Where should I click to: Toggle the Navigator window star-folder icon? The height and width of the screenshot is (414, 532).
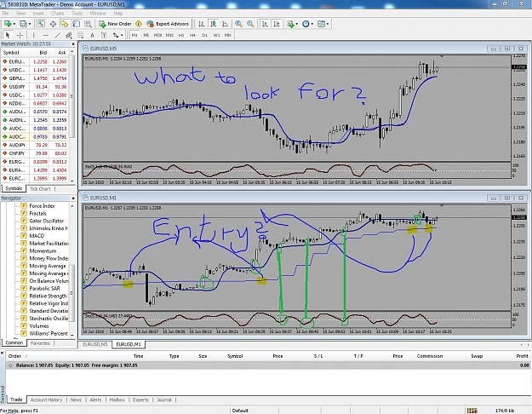[x=65, y=24]
